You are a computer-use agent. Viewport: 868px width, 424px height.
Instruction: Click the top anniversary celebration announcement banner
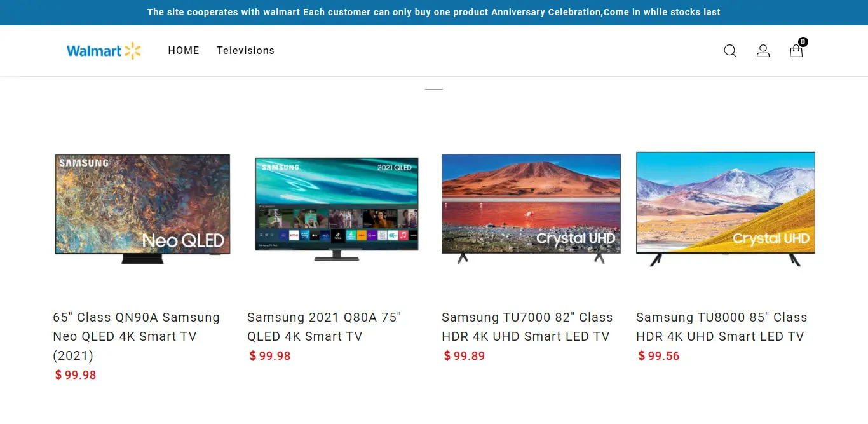coord(434,13)
